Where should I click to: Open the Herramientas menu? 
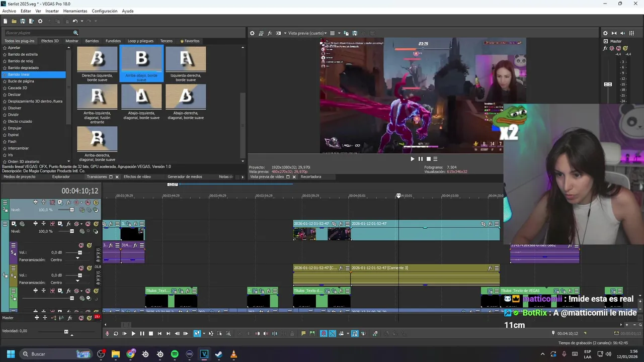click(x=75, y=11)
